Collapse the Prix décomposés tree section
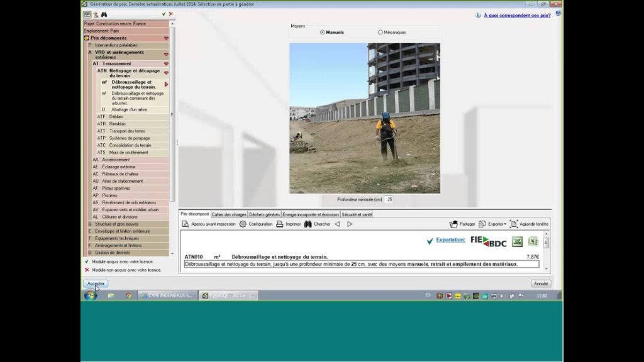This screenshot has height=362, width=644. [166, 38]
